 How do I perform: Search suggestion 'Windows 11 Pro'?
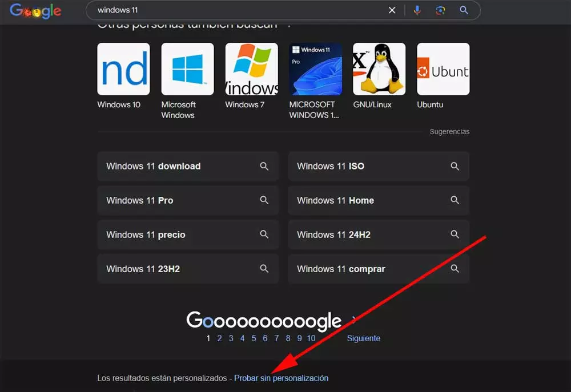188,200
